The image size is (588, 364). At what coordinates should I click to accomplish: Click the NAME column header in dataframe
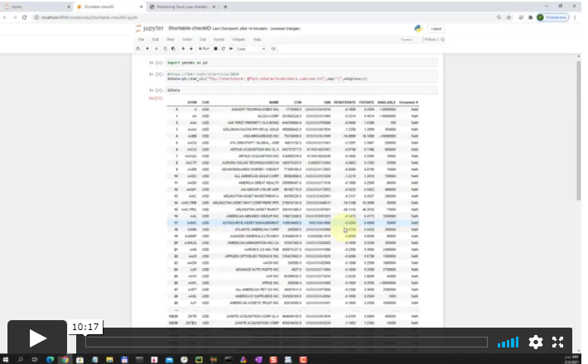tap(274, 103)
